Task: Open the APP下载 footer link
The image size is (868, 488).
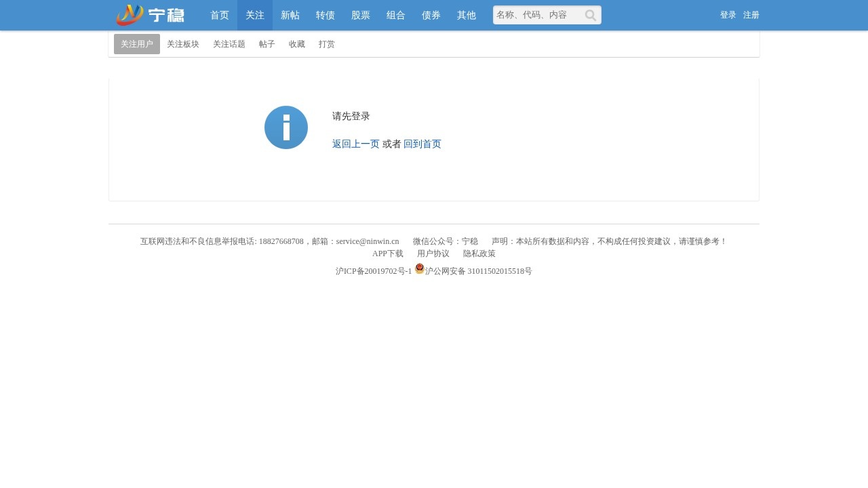Action: [x=388, y=253]
